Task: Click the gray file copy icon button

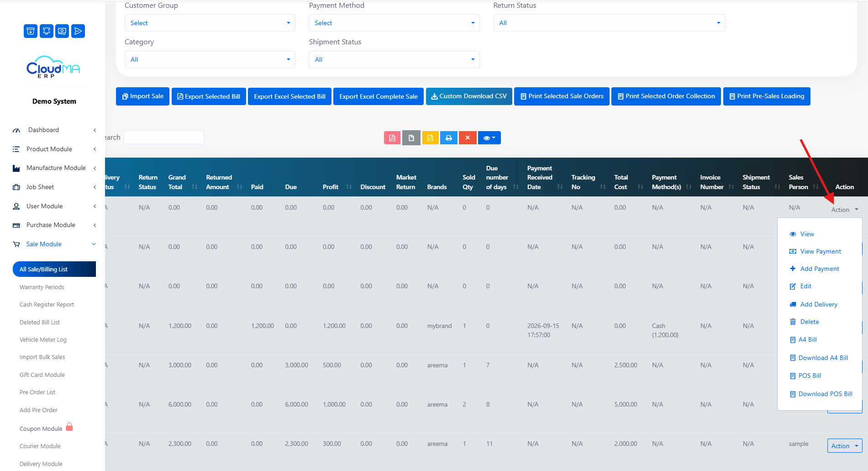Action: 411,138
